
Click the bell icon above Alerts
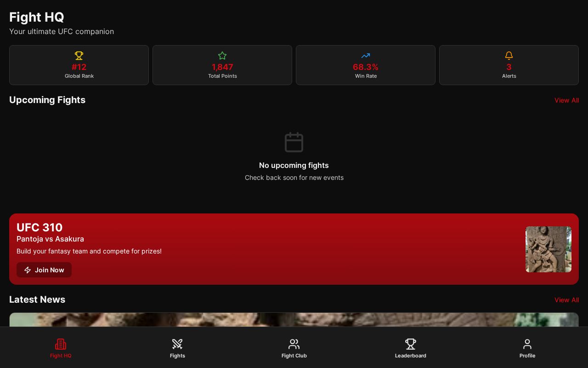pyautogui.click(x=509, y=56)
